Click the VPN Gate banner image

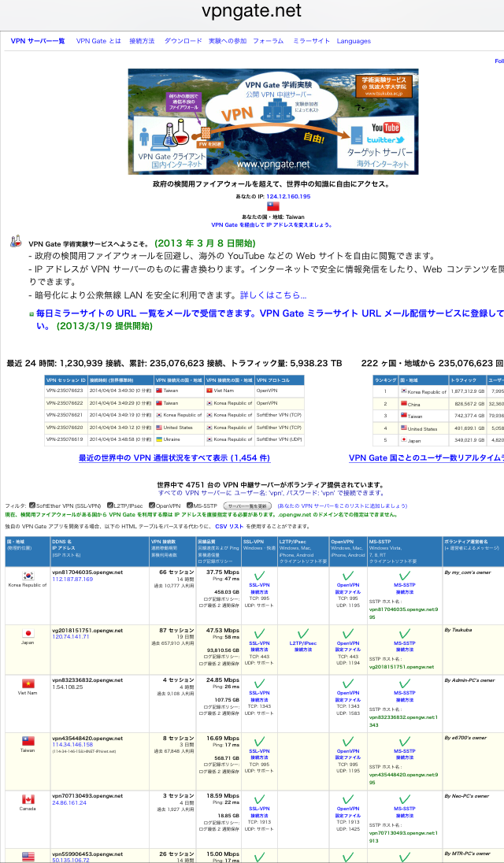273,121
